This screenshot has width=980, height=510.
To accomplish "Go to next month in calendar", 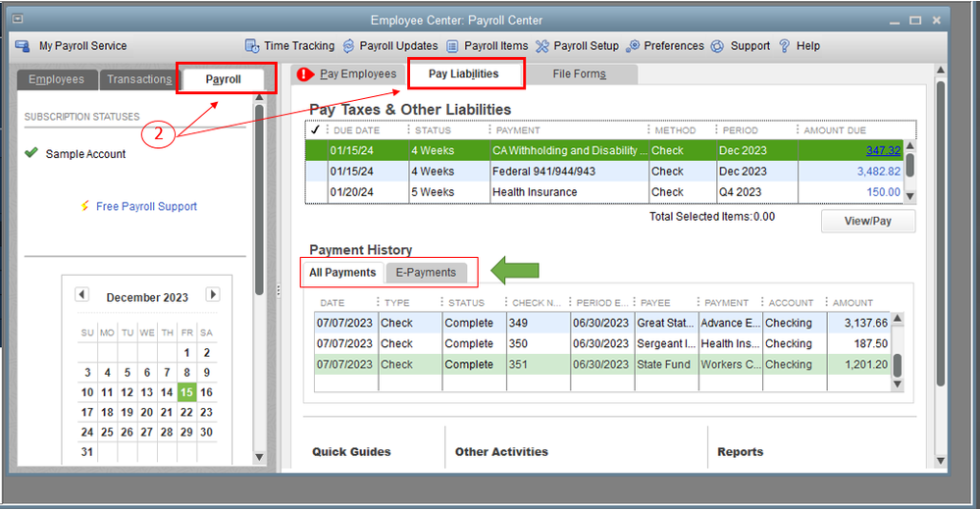I will click(x=213, y=294).
